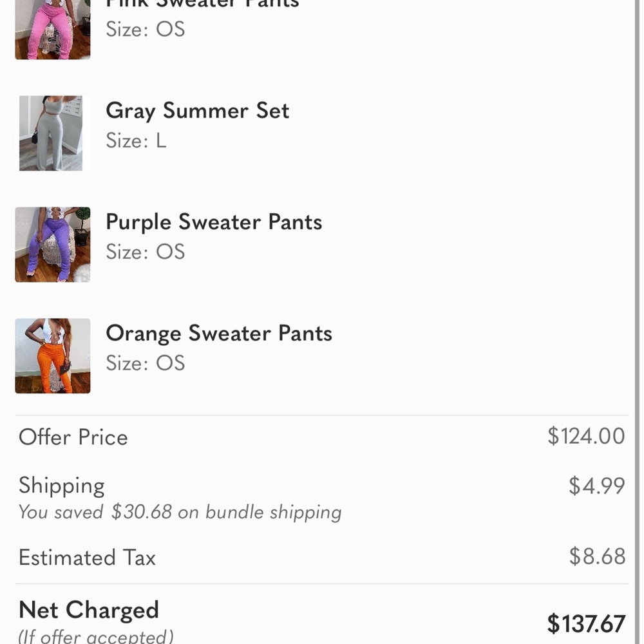The height and width of the screenshot is (644, 644).
Task: Click the Size L label for Gray Summer Set
Action: pos(136,140)
